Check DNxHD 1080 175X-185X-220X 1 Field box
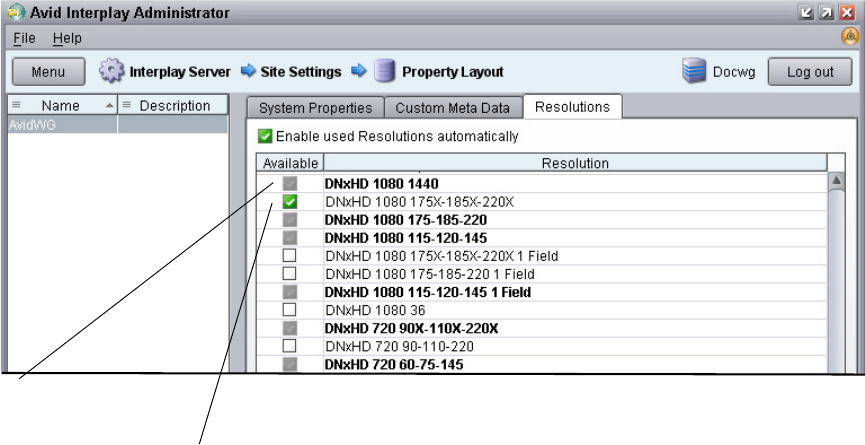865x445 pixels. [x=289, y=256]
